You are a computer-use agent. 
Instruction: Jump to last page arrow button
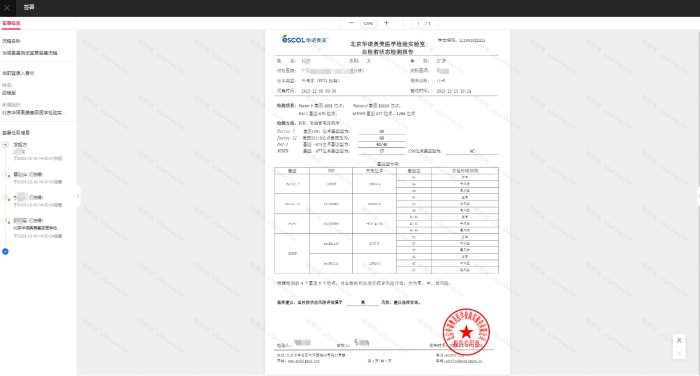tap(679, 353)
